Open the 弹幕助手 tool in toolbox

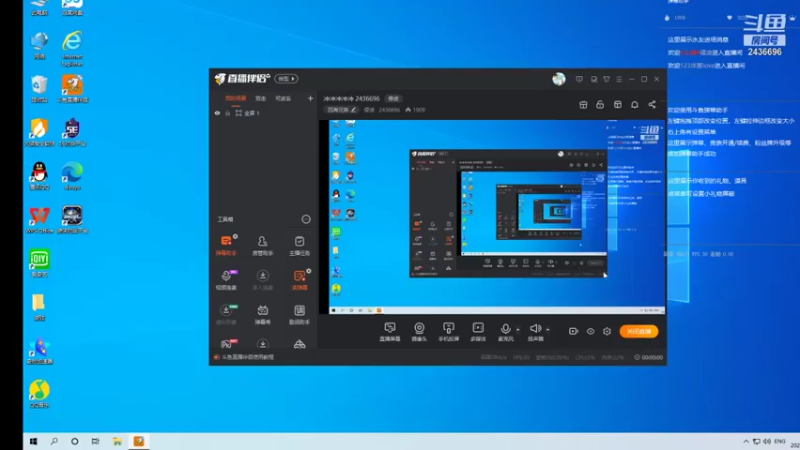click(226, 245)
